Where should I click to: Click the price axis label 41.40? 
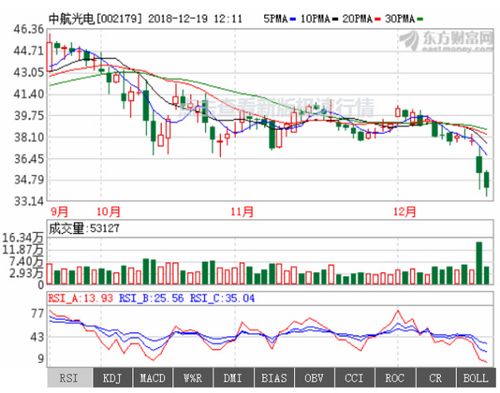(29, 94)
